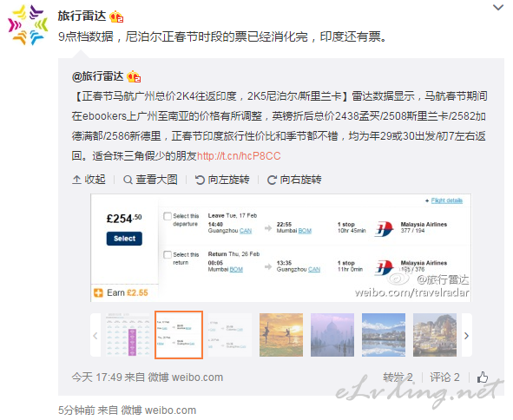This screenshot has height=420, width=513.
Task: Open 评论 2 comments
Action: 445,377
